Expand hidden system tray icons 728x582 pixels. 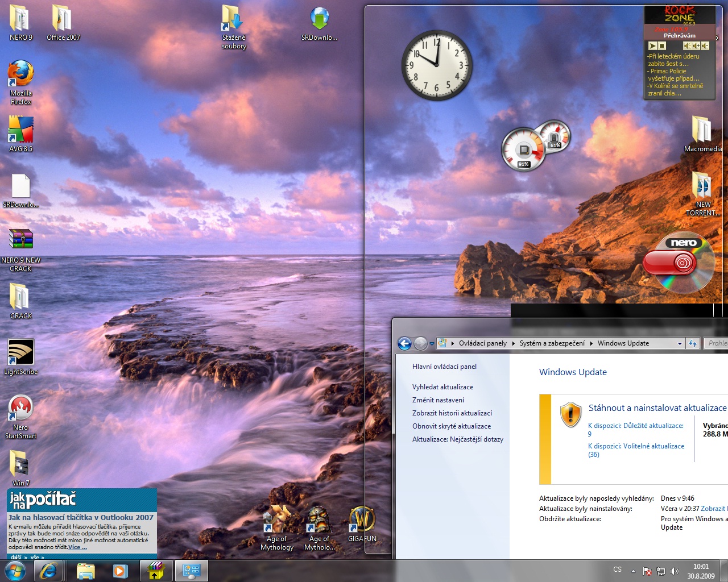tap(633, 570)
